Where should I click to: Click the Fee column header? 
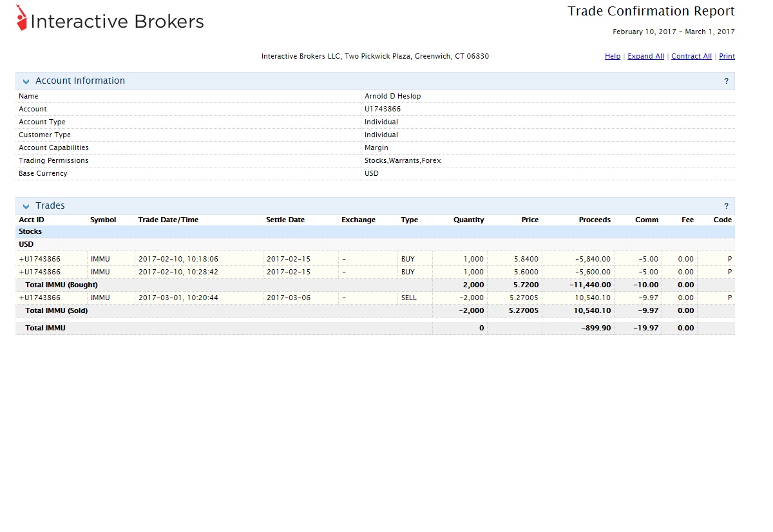pyautogui.click(x=688, y=220)
